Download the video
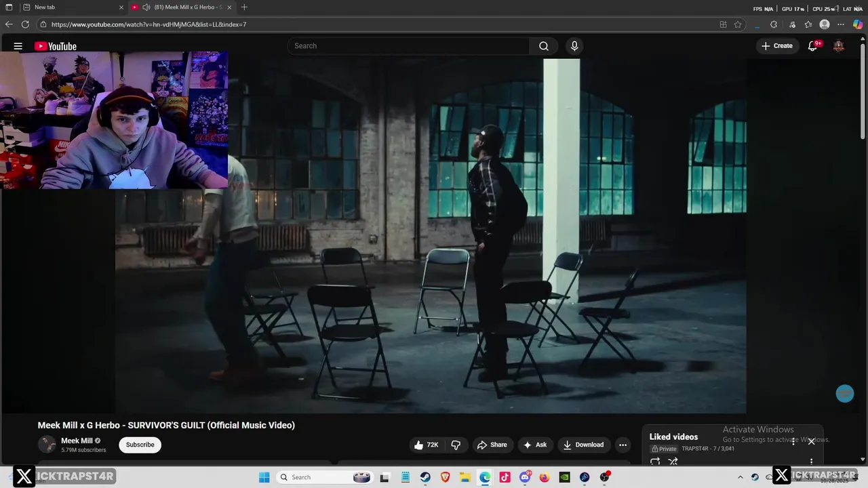 tap(583, 445)
